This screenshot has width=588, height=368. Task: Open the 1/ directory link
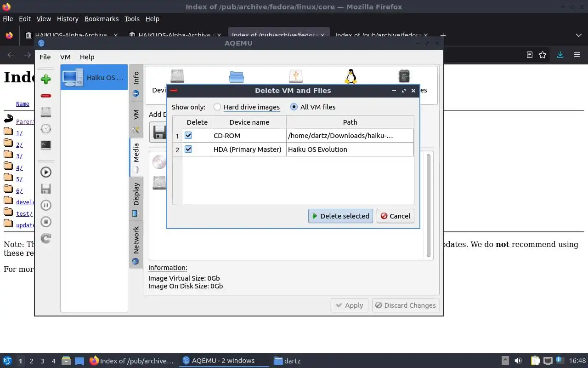tap(19, 133)
